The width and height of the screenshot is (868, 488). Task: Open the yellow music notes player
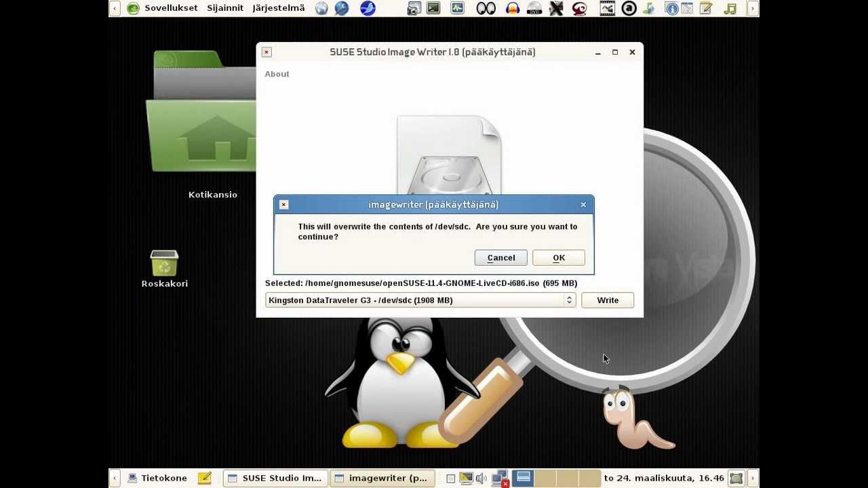(730, 8)
